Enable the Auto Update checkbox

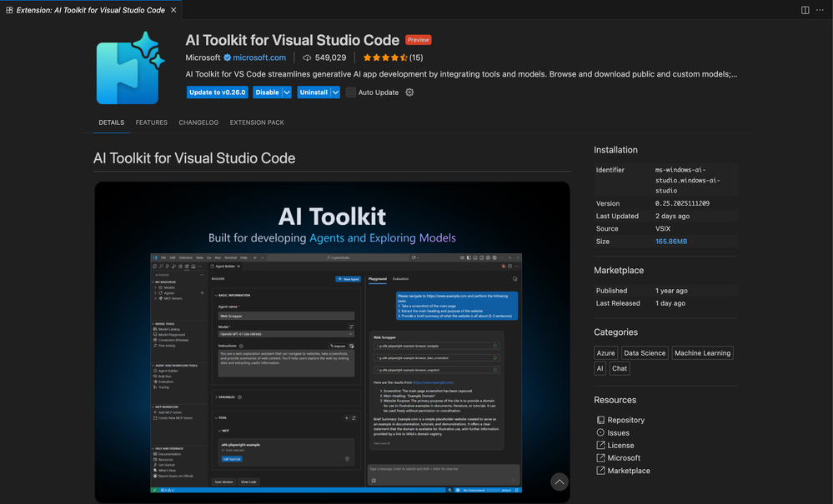click(x=351, y=92)
